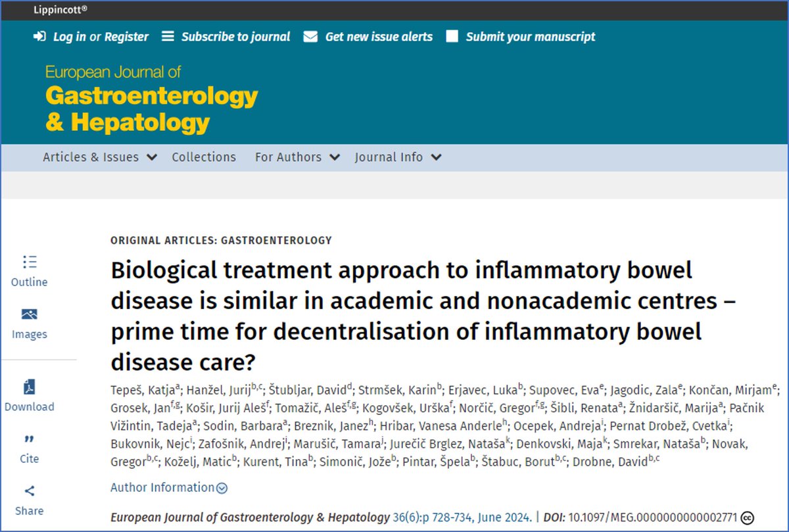Click the DOI number 10.1097/MEG.0000000000002771
Screen dimensions: 789x532
(x=653, y=518)
